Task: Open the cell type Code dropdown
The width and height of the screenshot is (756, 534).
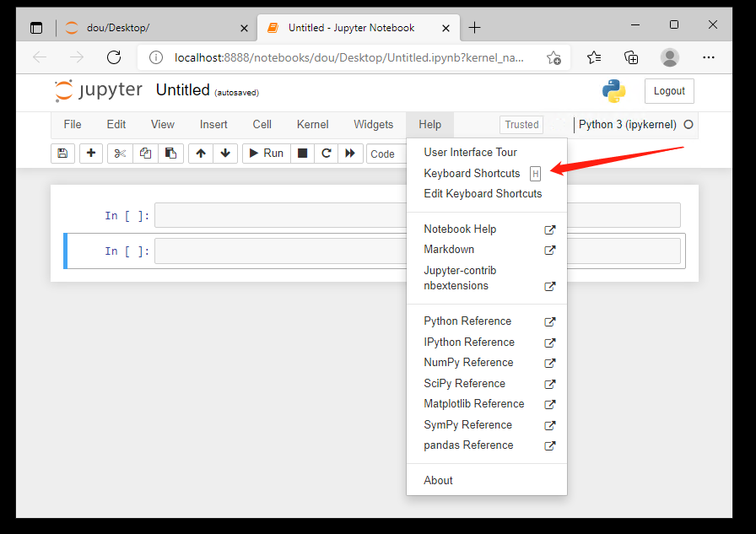Action: click(x=385, y=154)
